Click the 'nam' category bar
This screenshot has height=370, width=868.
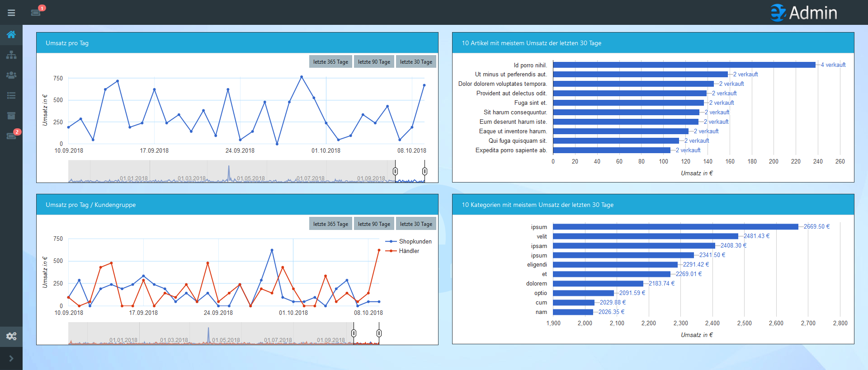pyautogui.click(x=573, y=312)
